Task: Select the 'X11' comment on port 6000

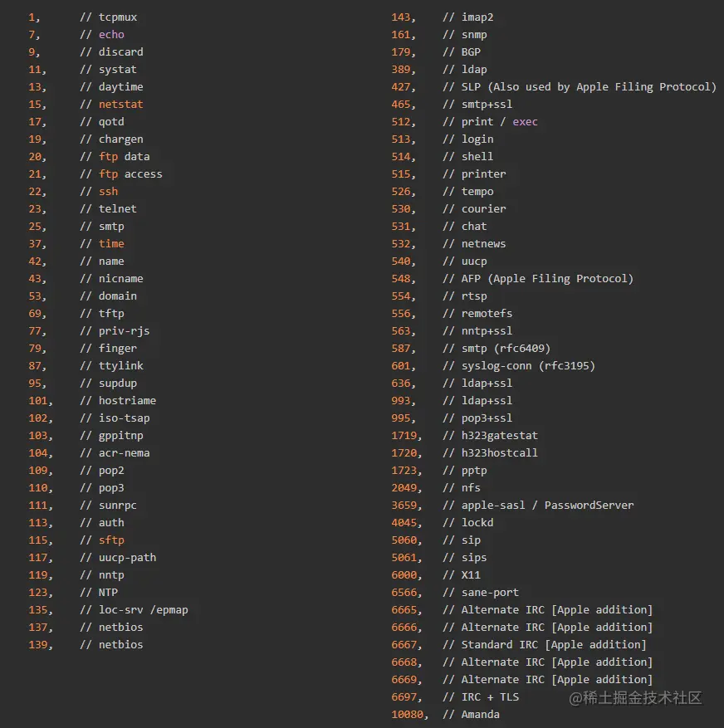Action: [471, 575]
